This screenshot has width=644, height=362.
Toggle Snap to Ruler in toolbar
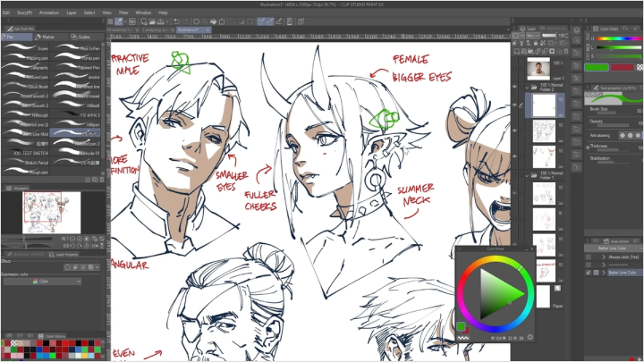tap(261, 21)
